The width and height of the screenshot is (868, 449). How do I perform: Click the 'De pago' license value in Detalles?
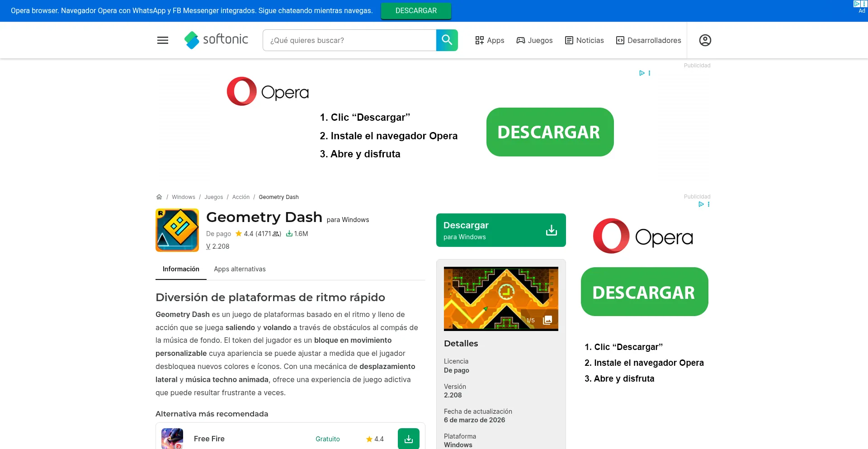point(457,370)
